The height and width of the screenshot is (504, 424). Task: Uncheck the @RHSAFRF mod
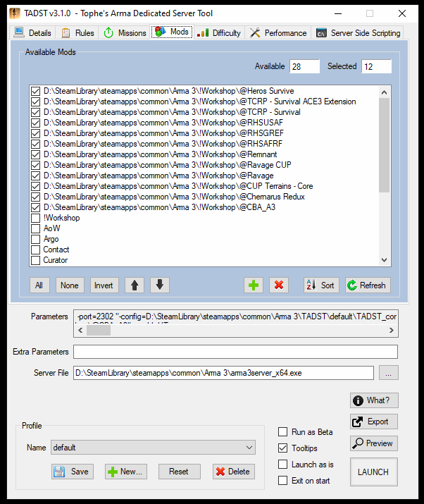click(x=36, y=144)
